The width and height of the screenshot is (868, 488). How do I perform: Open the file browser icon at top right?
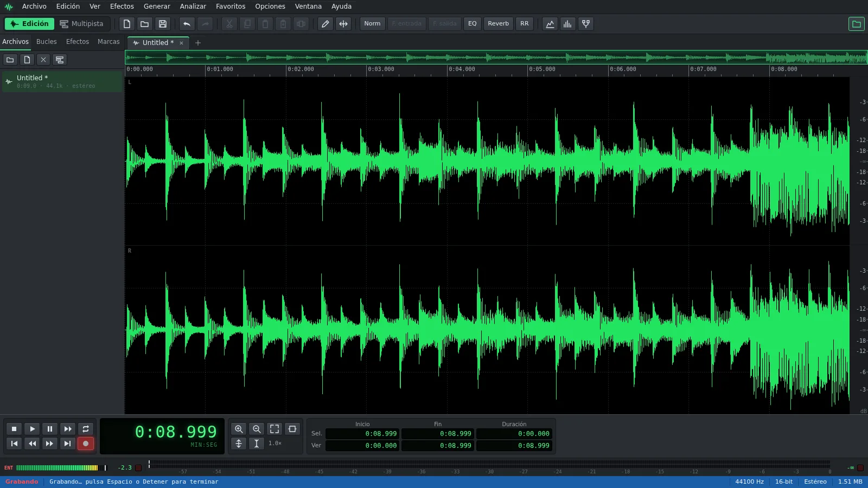pos(857,24)
